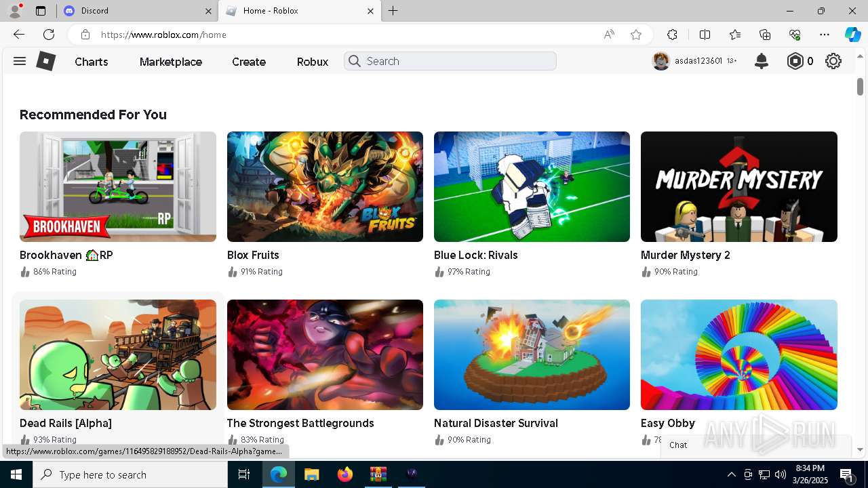Add this page to favorites star
The width and height of the screenshot is (868, 488).
click(x=635, y=35)
